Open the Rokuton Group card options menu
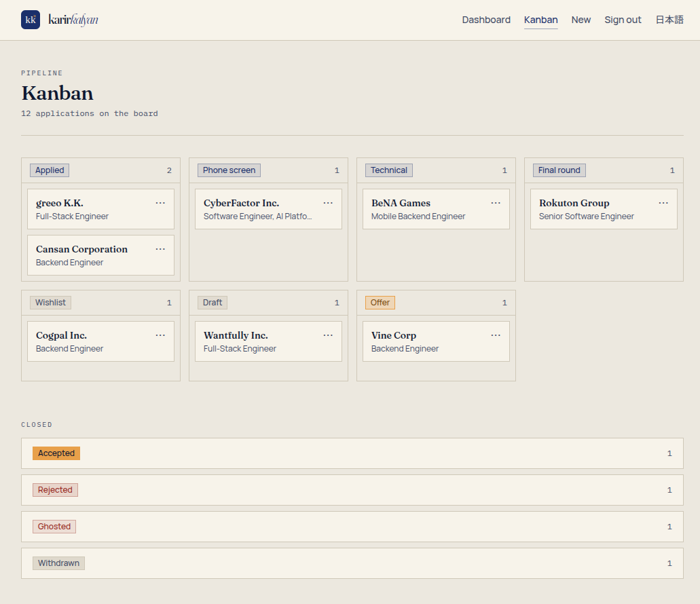 [663, 203]
